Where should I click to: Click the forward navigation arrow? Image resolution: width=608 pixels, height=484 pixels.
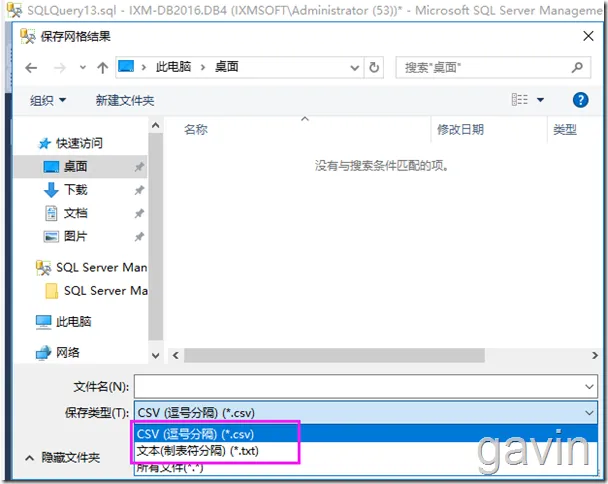click(59, 68)
